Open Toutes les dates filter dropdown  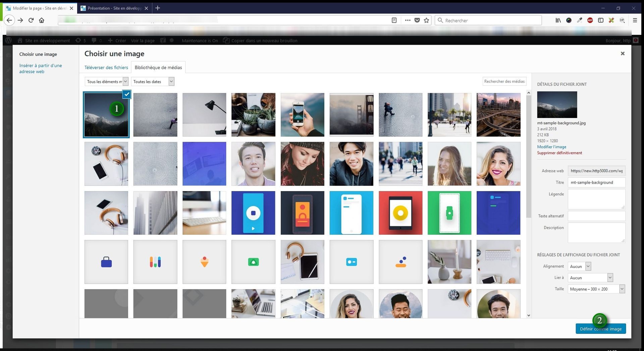click(153, 81)
